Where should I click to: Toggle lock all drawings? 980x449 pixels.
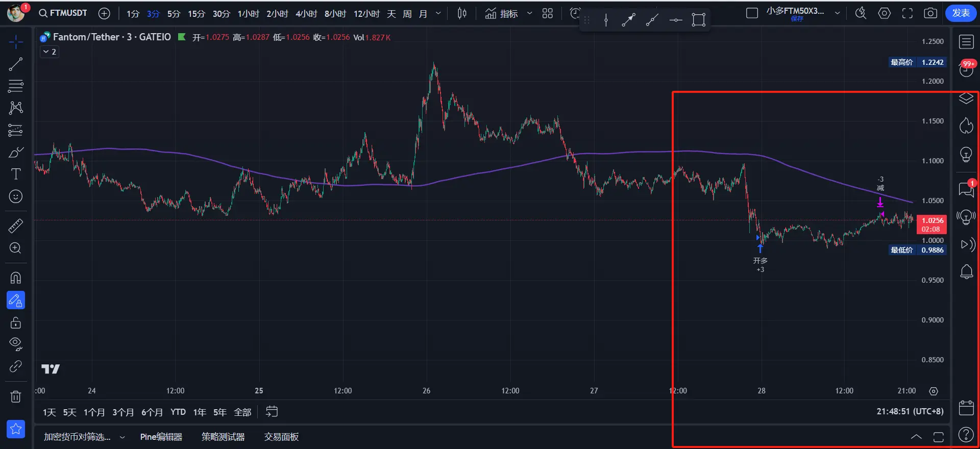[16, 322]
